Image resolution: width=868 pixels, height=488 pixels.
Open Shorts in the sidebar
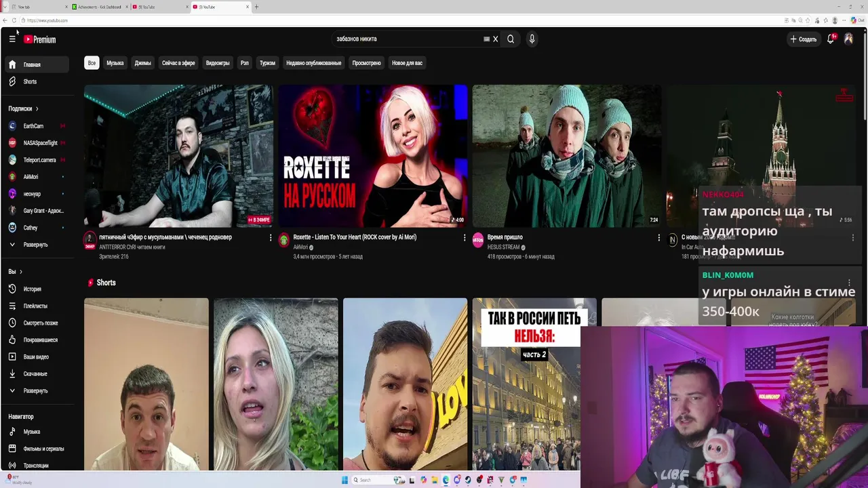[37, 81]
